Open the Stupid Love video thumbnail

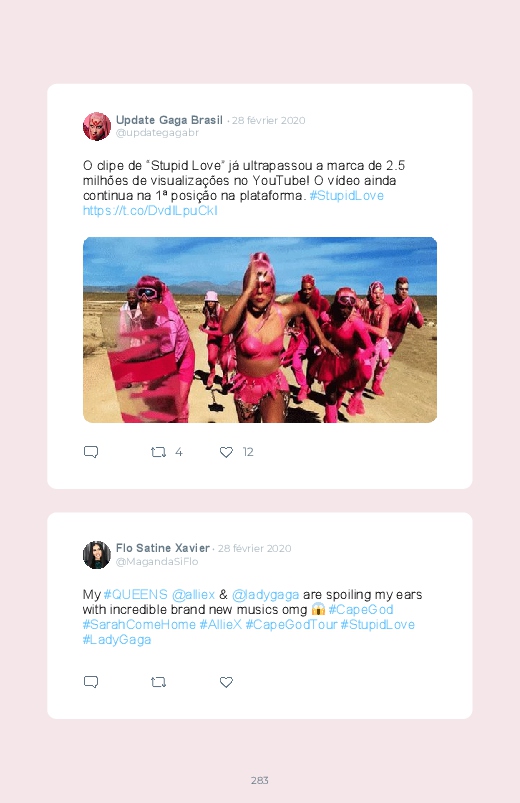click(260, 330)
